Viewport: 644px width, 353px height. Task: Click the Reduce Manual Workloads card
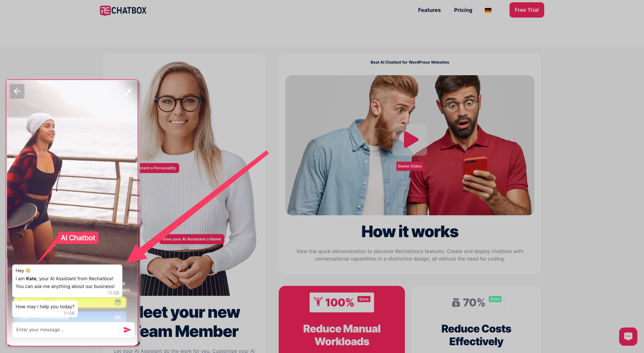pyautogui.click(x=342, y=320)
